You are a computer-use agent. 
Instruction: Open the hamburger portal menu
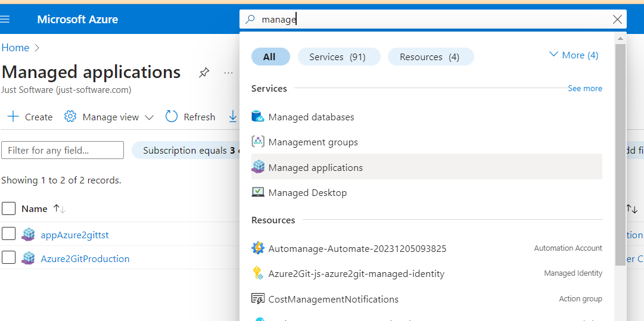click(x=5, y=19)
